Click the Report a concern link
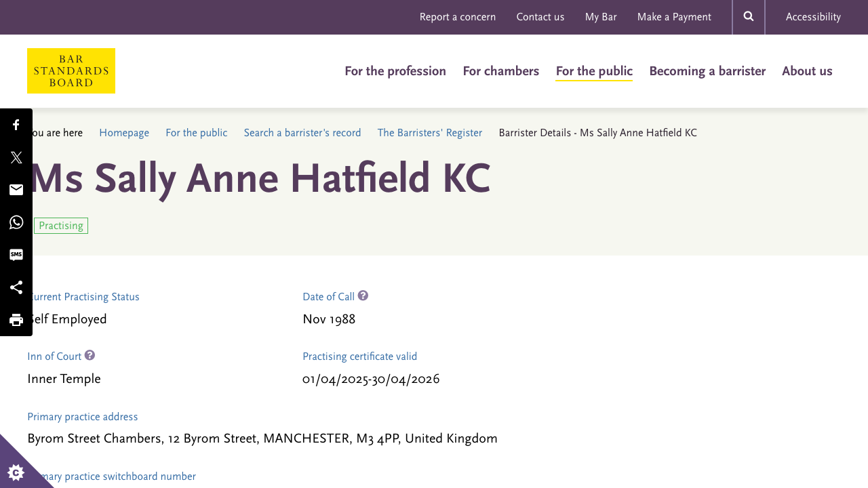 click(458, 17)
